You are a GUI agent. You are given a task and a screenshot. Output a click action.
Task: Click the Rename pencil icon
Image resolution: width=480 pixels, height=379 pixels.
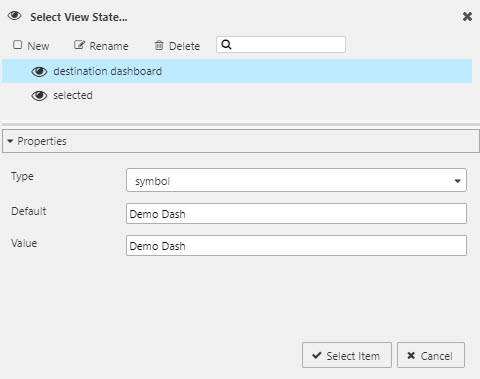click(x=79, y=45)
